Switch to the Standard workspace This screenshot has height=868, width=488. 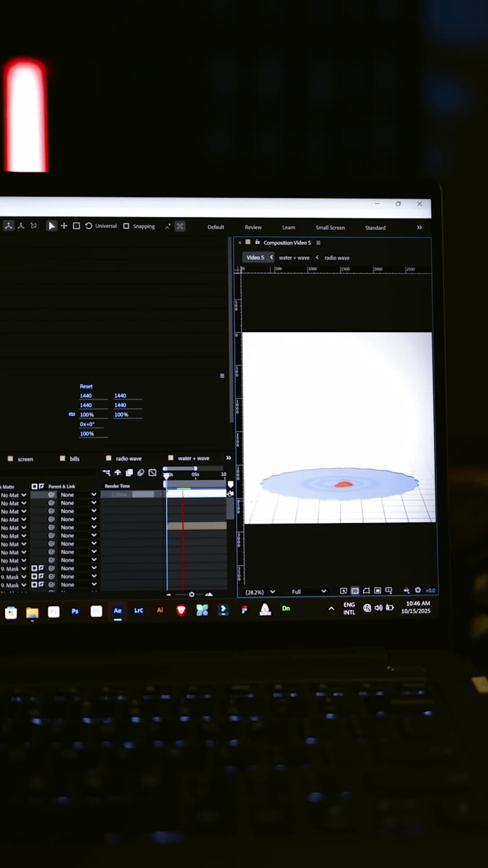coord(375,228)
